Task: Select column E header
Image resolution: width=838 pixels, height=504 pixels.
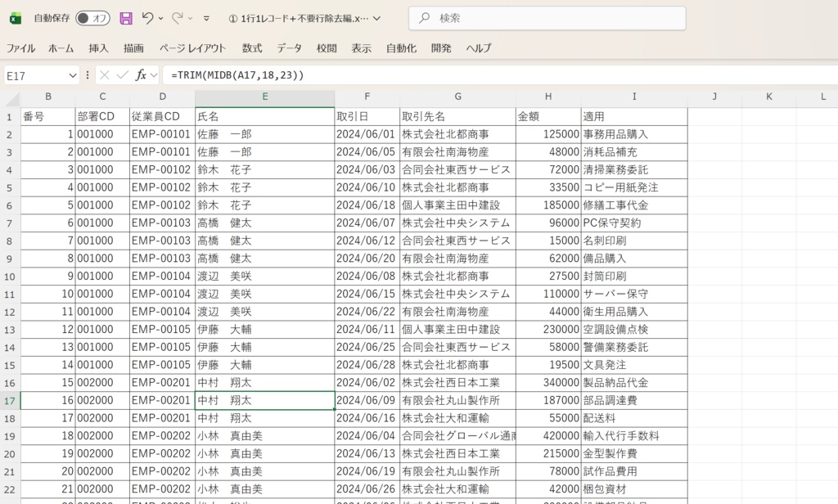Action: (x=265, y=97)
